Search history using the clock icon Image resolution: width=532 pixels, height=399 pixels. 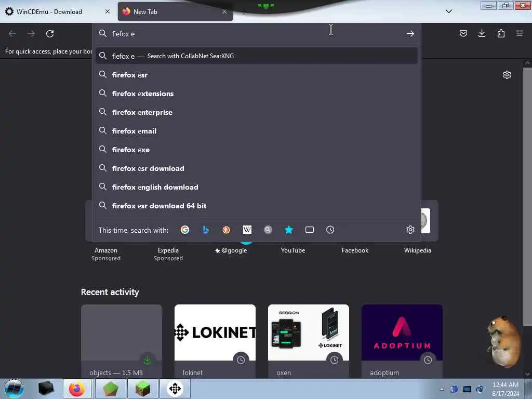coord(330,230)
